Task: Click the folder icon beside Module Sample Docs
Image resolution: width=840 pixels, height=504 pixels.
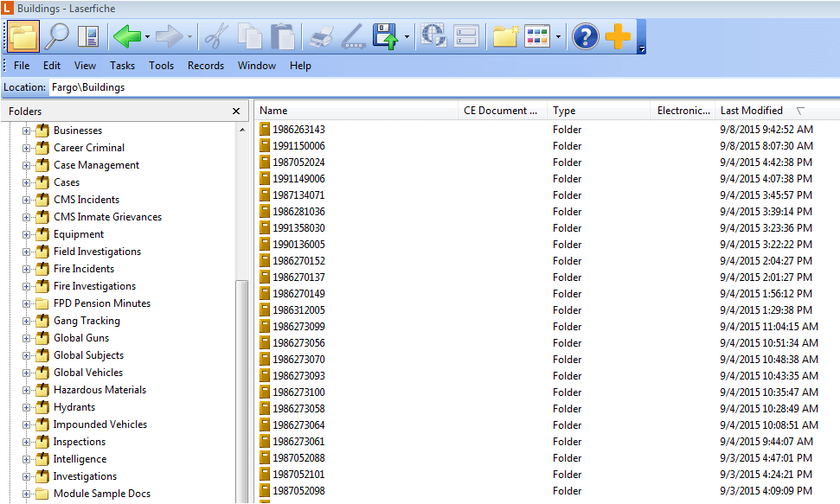Action: [42, 494]
